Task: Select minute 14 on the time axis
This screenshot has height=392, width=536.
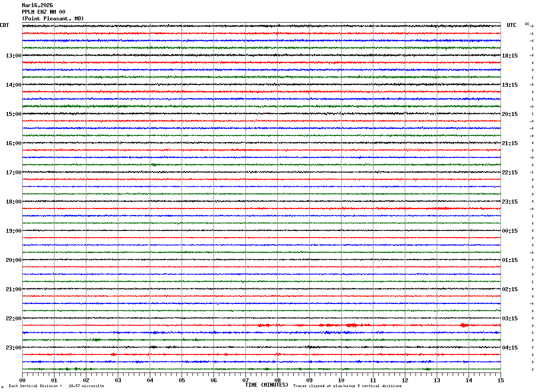Action: [469, 380]
